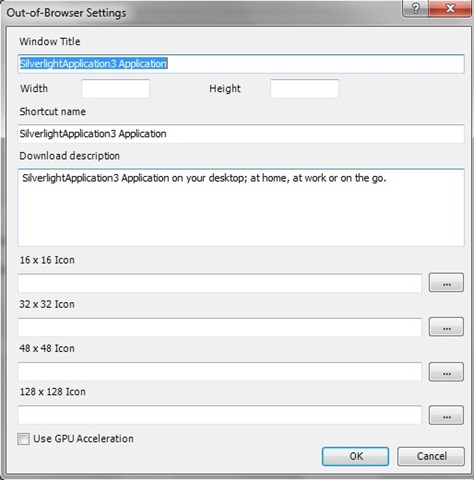Click the Use GPU Acceleration label

coord(83,439)
